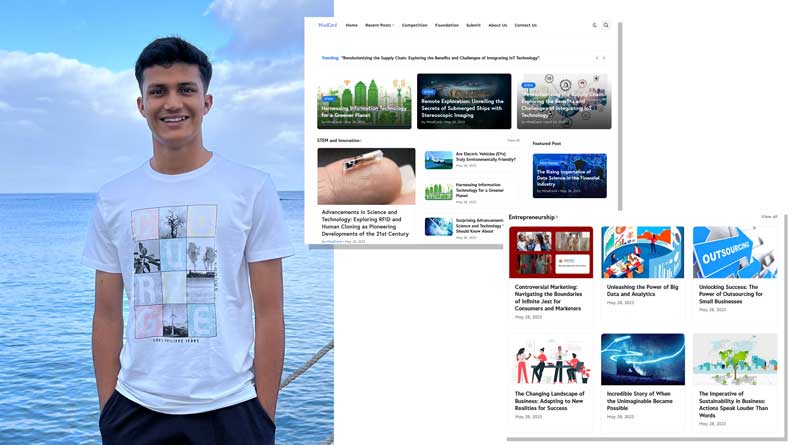Image resolution: width=800 pixels, height=445 pixels.
Task: Click the MindCard site logo
Action: (328, 25)
